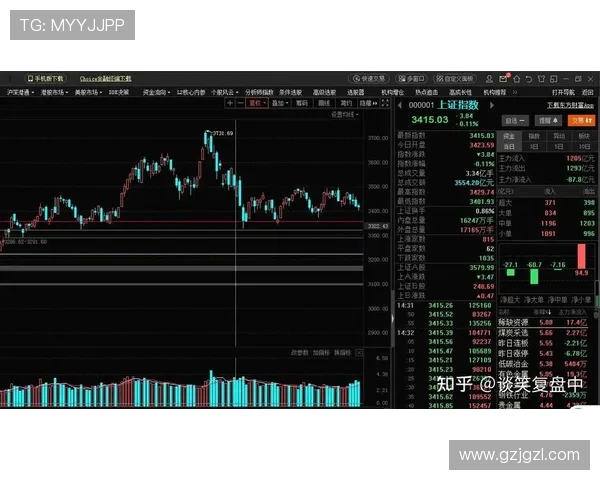
Task: Click the mail message icon in title bar
Action: click(x=503, y=78)
